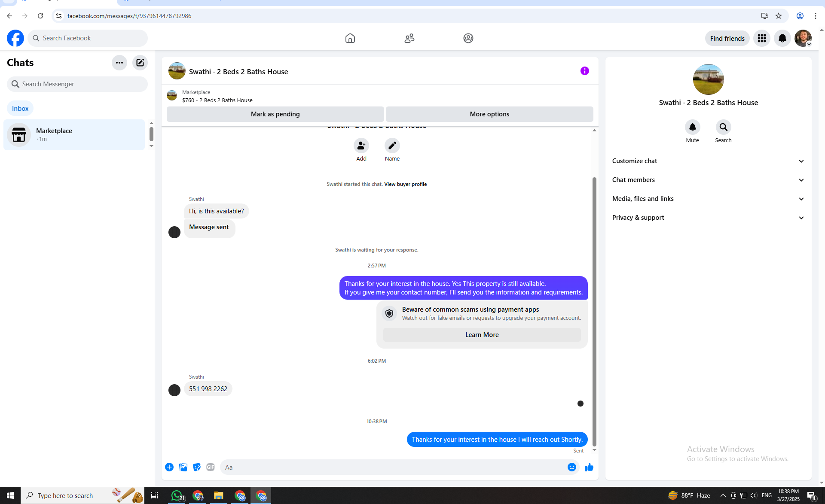
Task: Search in conversation via magnifier icon
Action: coord(724,127)
